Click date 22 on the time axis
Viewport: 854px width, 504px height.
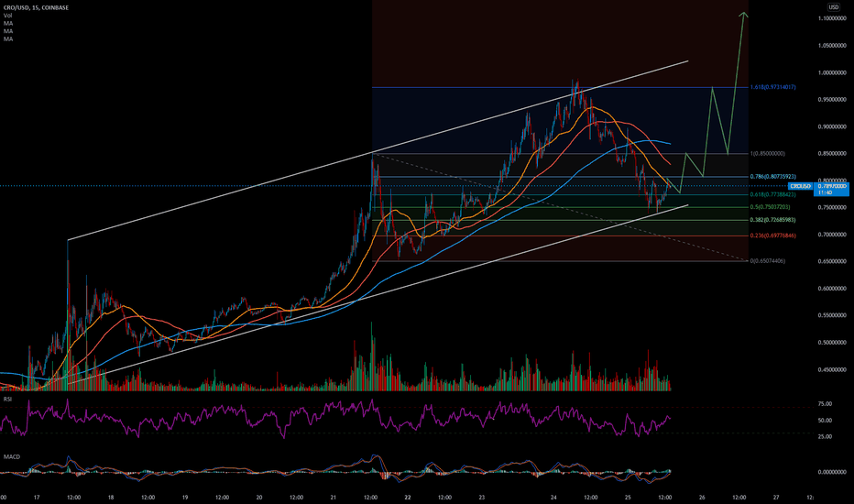pyautogui.click(x=408, y=497)
